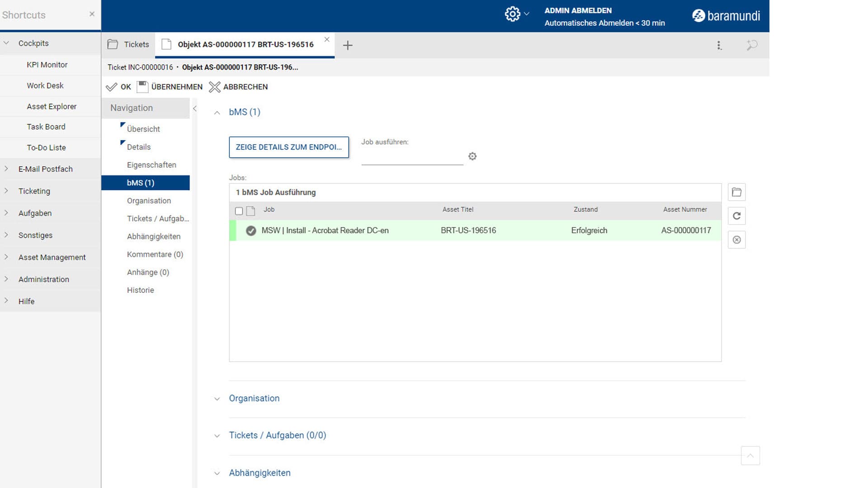Go to Tickets / Aufgab... in Navigation

[158, 219]
